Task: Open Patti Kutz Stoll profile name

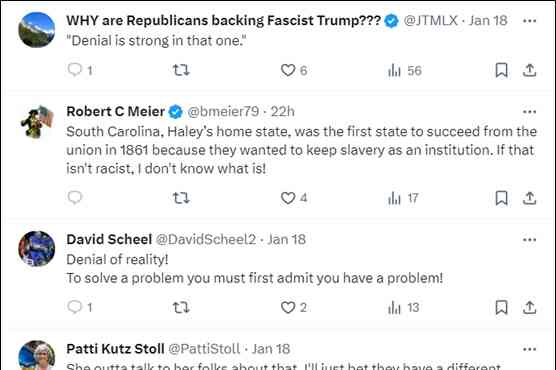Action: pos(115,349)
